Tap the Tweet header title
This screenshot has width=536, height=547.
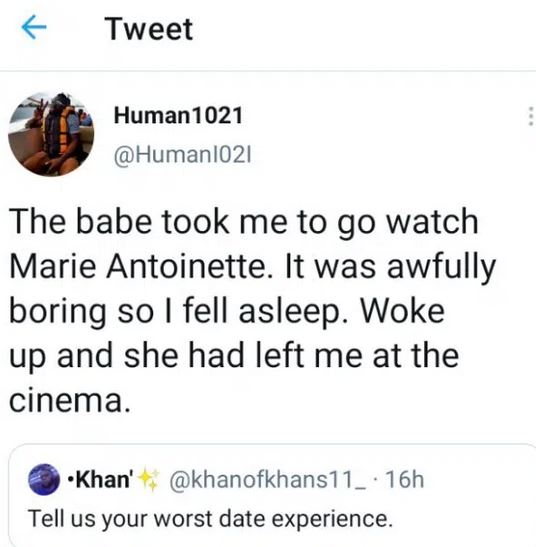tap(149, 29)
